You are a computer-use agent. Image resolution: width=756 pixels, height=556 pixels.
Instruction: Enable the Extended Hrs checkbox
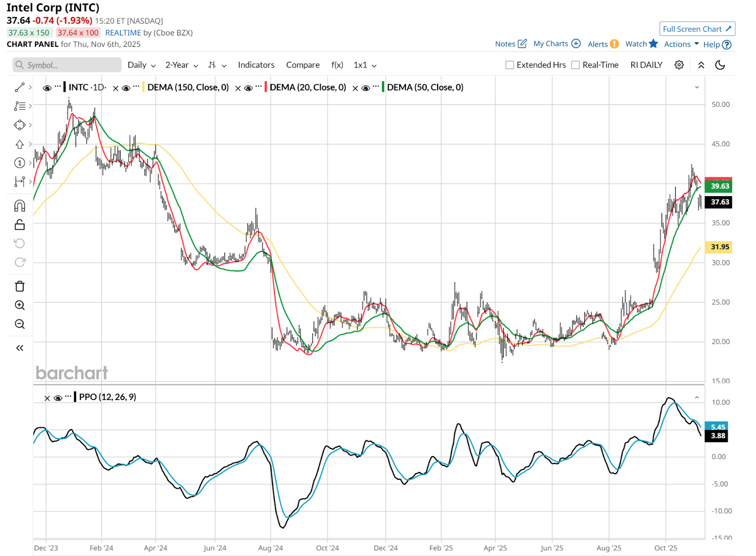(510, 65)
